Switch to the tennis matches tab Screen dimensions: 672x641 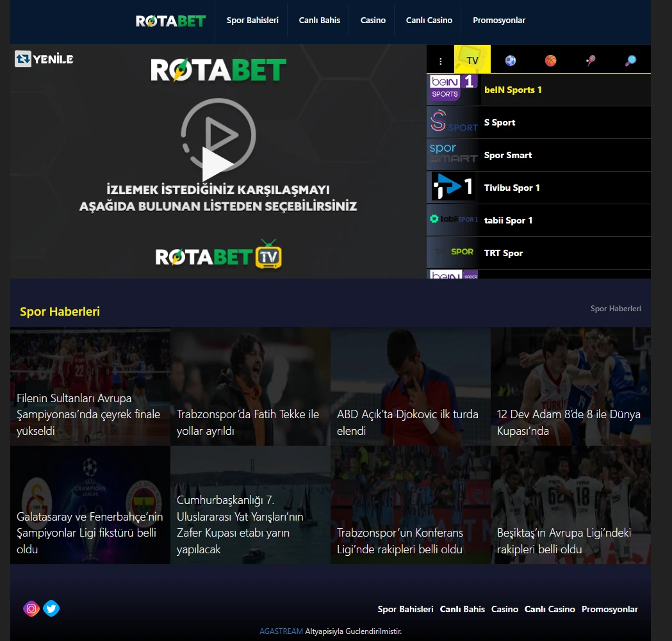click(x=591, y=60)
